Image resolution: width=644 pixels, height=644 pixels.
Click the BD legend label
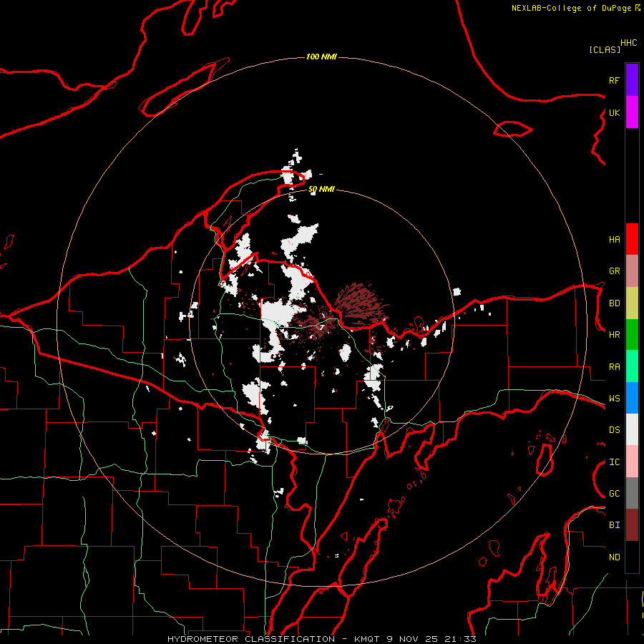pos(614,303)
